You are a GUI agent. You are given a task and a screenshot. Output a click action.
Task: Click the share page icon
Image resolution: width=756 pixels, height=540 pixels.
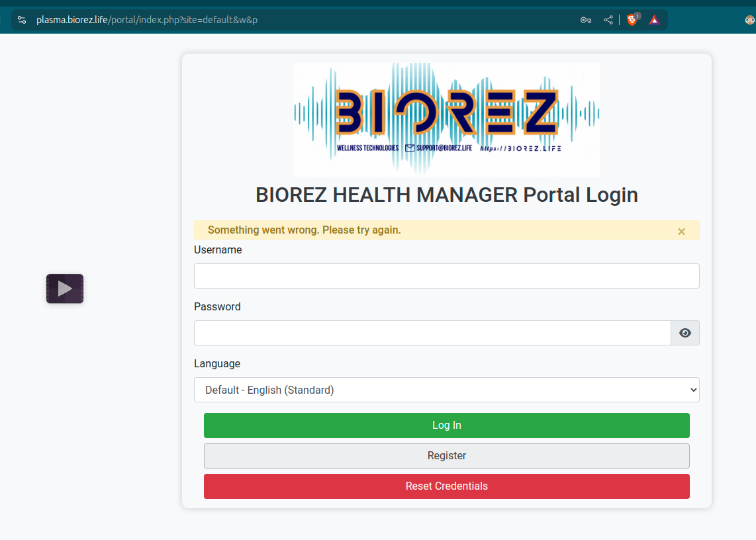pos(608,20)
